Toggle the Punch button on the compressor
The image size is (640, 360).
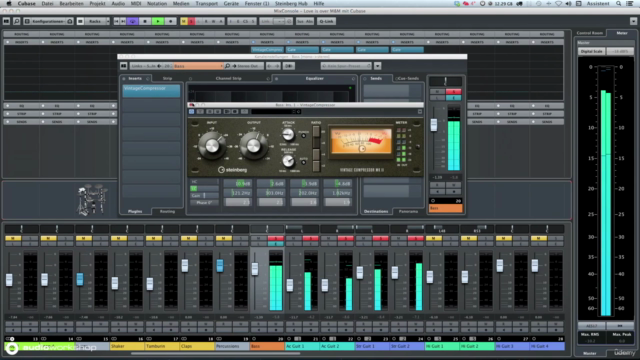click(x=304, y=136)
